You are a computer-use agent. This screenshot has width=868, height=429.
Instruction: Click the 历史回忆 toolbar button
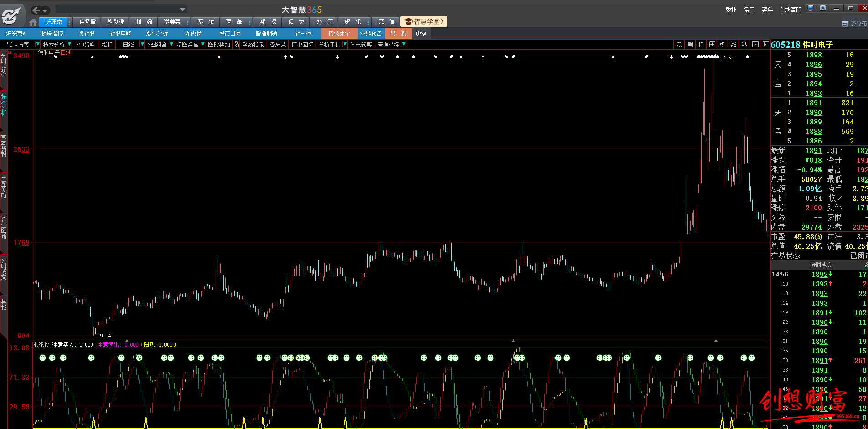tap(302, 45)
